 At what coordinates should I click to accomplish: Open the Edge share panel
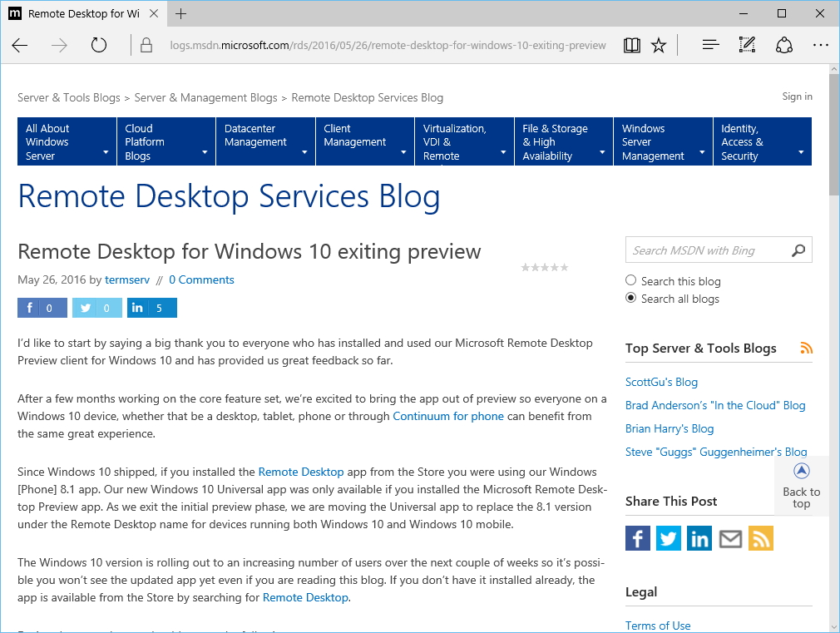[x=784, y=46]
